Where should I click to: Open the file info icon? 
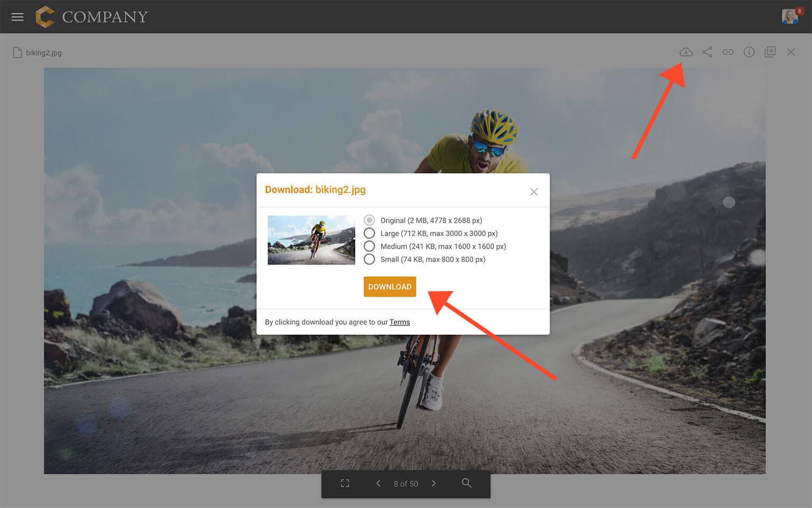[749, 52]
